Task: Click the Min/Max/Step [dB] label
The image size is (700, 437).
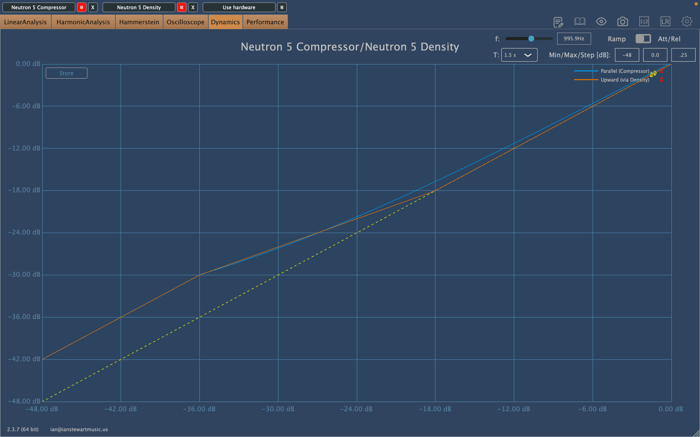Action: coord(579,55)
